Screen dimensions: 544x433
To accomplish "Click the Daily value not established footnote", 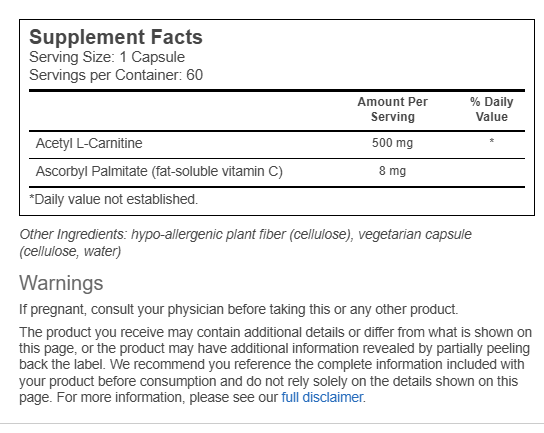I will [114, 199].
